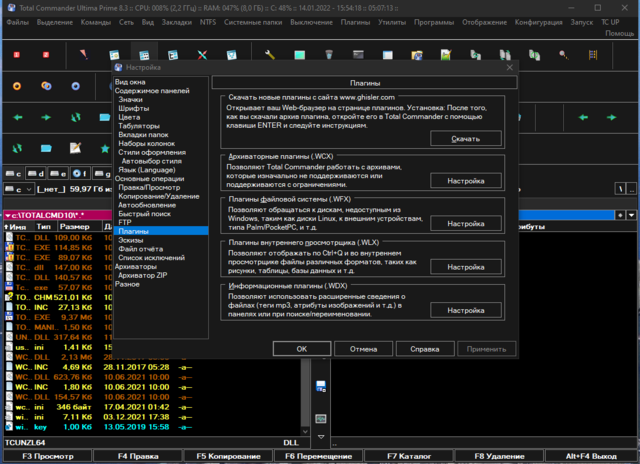Click the file row dated 13.05.2019 15:58
Viewport: 640px width, 464px height.
click(x=152, y=427)
